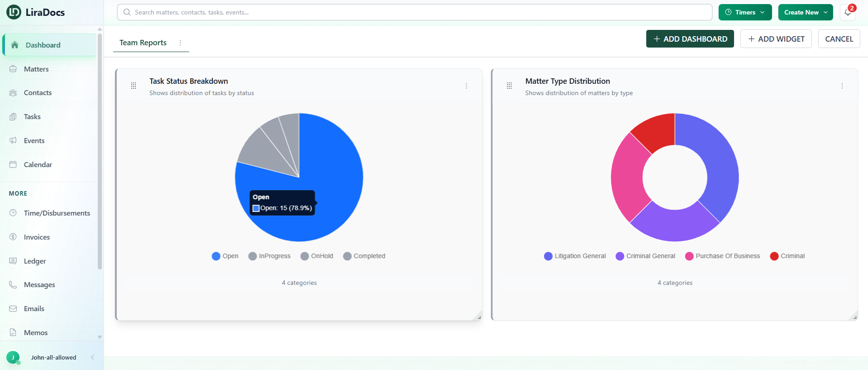Toggle Criminal General legend series
Viewport: 868px width, 370px height.
pos(645,256)
